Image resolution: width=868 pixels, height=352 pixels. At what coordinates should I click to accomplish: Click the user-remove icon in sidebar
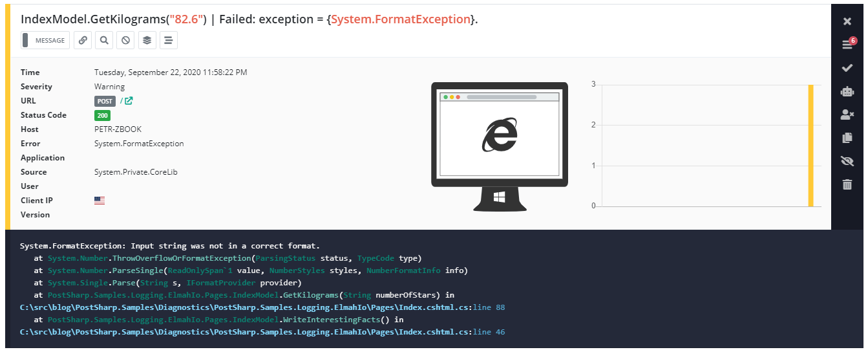(847, 115)
